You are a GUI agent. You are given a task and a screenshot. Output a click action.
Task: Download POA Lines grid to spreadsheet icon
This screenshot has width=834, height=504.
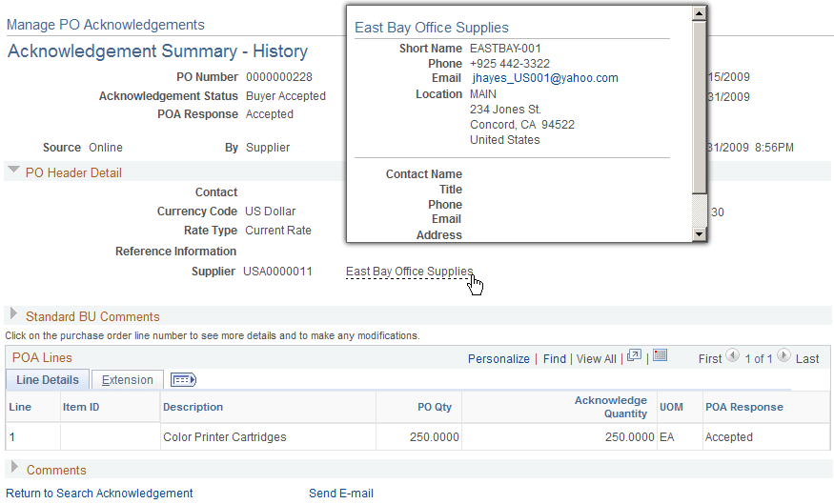(x=661, y=355)
